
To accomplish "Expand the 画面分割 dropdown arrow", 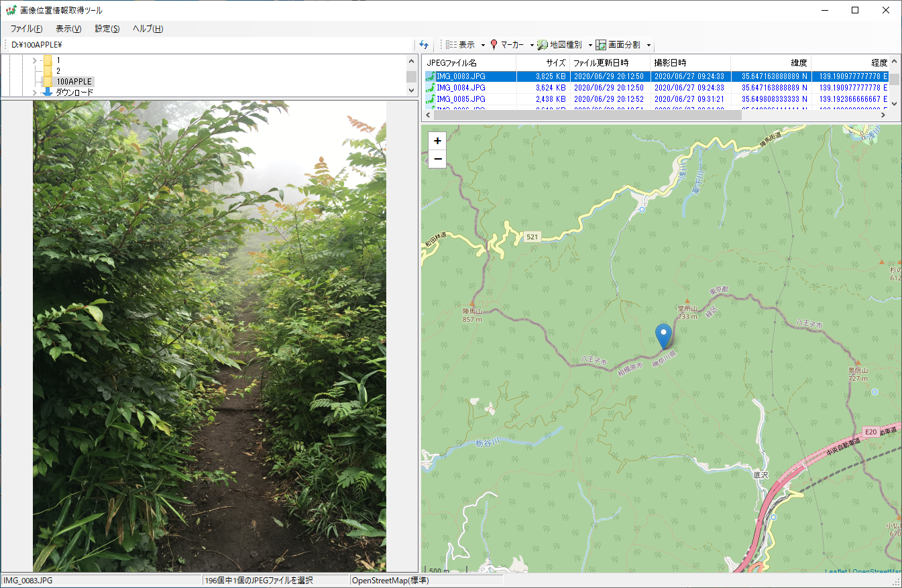I will (x=649, y=45).
